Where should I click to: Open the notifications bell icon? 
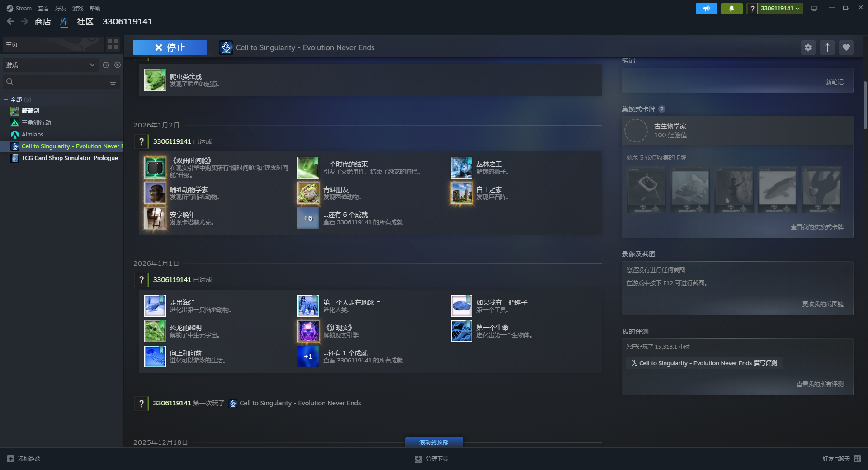click(x=731, y=9)
